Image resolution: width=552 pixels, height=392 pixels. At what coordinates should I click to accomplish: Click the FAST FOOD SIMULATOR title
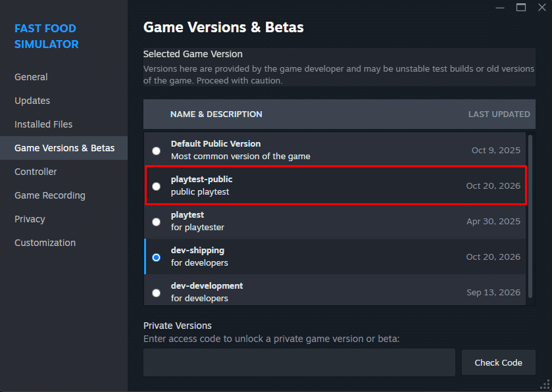pyautogui.click(x=47, y=36)
